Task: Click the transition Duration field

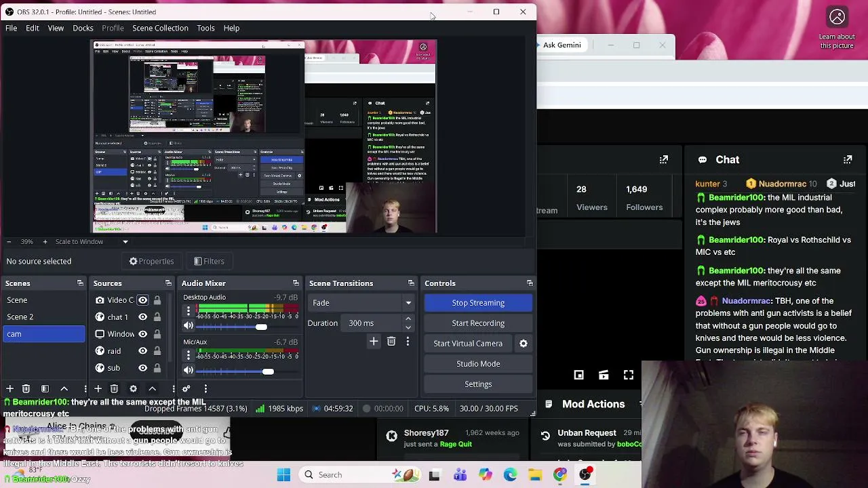Action: pyautogui.click(x=372, y=323)
